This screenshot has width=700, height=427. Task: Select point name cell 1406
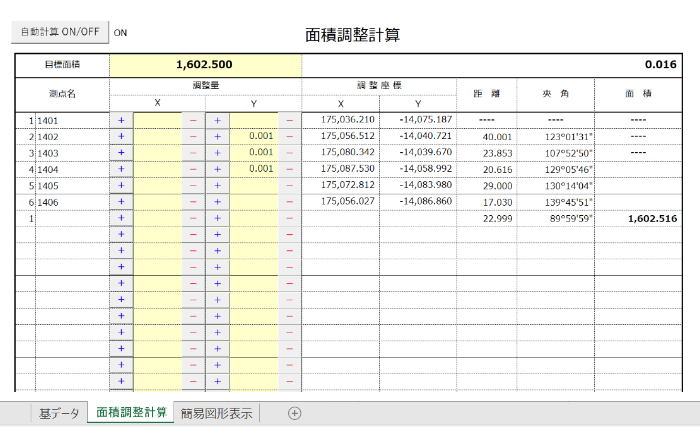(70, 201)
